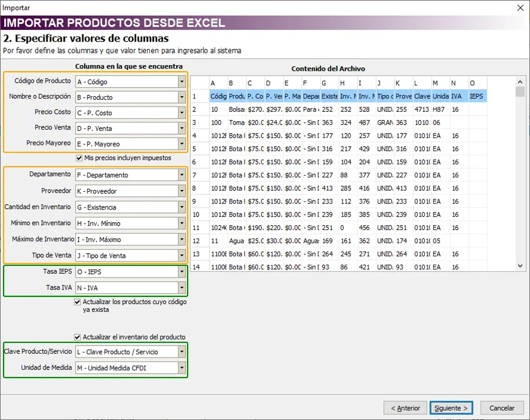Click the Precio Venta dropdown arrow

coord(182,129)
